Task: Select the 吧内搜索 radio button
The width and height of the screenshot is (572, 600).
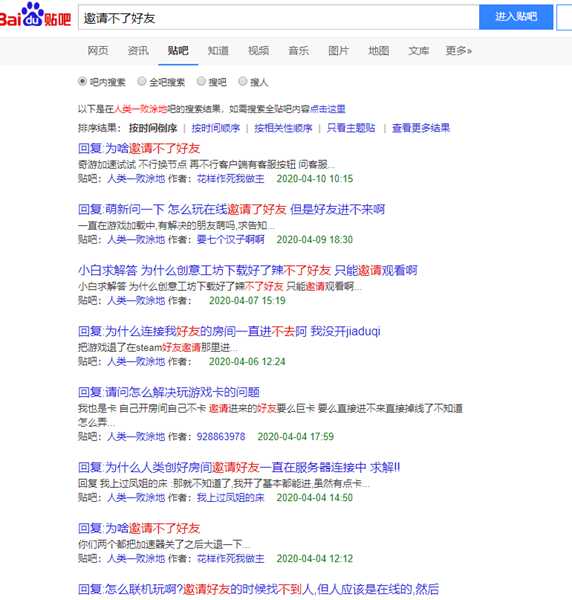Action: [x=82, y=81]
